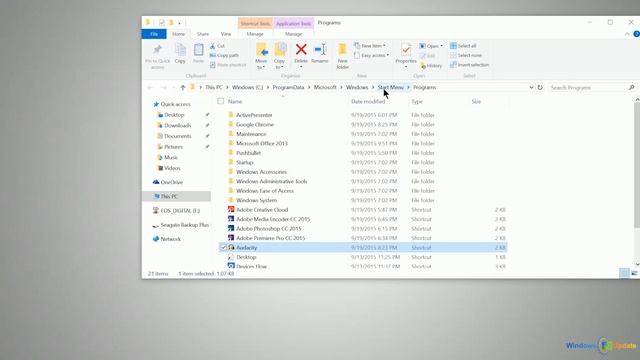
Task: Open Music in navigation pane
Action: [168, 158]
